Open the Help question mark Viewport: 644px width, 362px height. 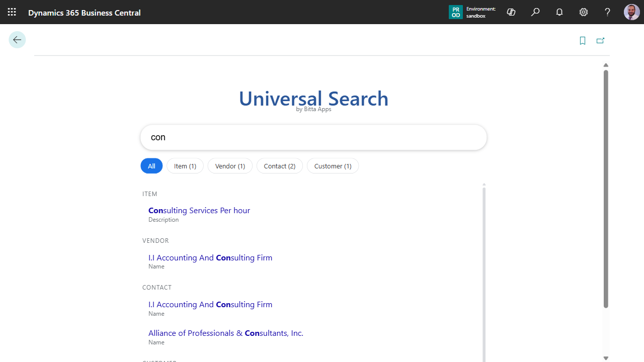pyautogui.click(x=608, y=12)
